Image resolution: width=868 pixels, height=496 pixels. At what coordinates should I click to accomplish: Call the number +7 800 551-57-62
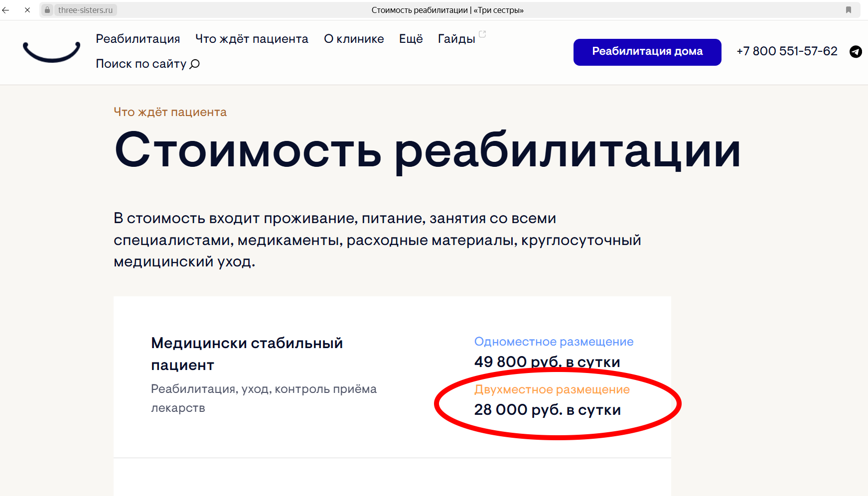[787, 51]
